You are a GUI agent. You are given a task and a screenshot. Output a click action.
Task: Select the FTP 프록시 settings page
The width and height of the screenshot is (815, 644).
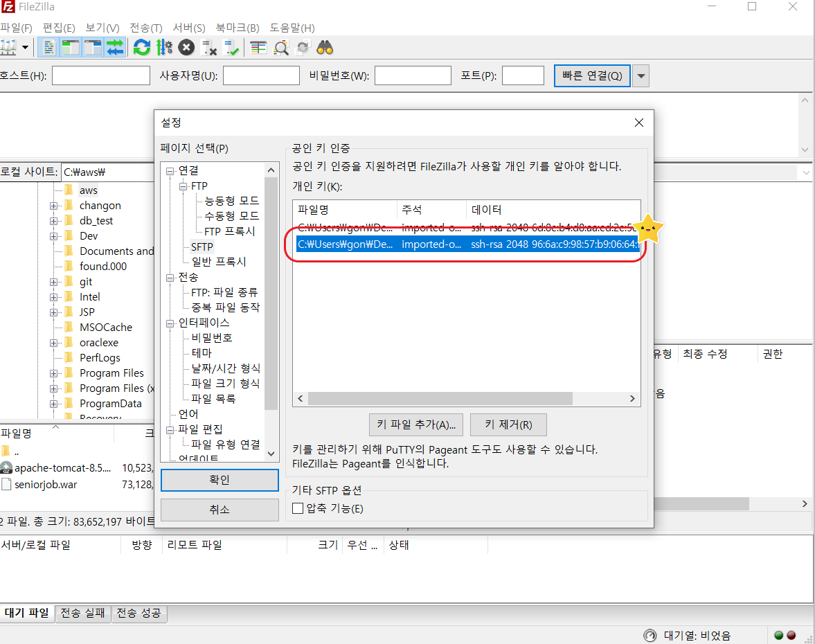point(230,231)
